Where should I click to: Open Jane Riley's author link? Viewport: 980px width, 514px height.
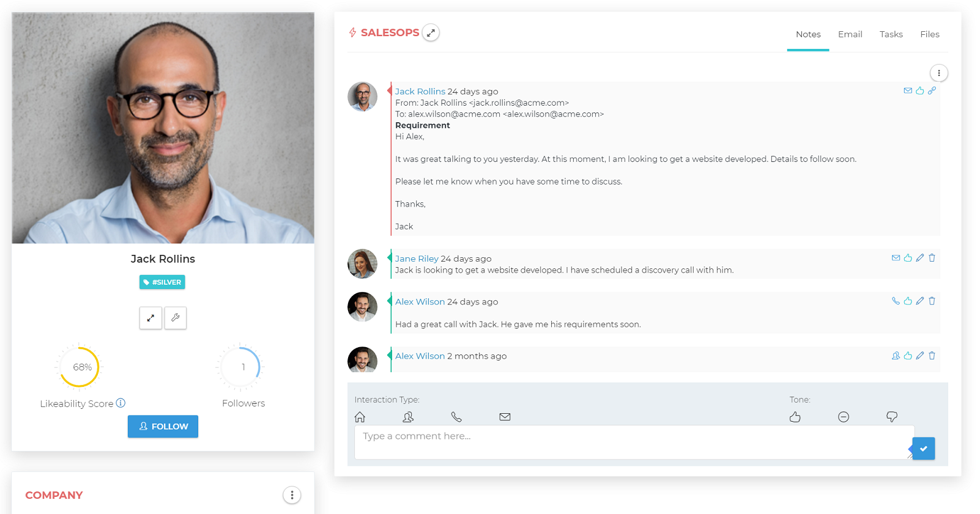pyautogui.click(x=417, y=259)
